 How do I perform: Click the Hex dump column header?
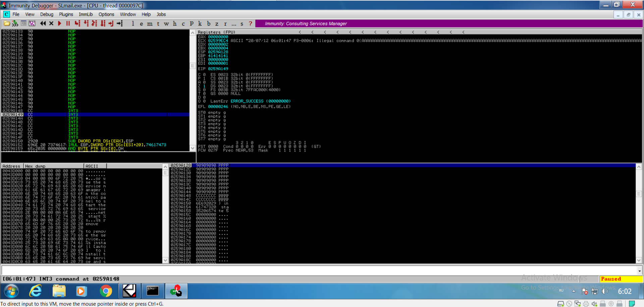pyautogui.click(x=54, y=166)
